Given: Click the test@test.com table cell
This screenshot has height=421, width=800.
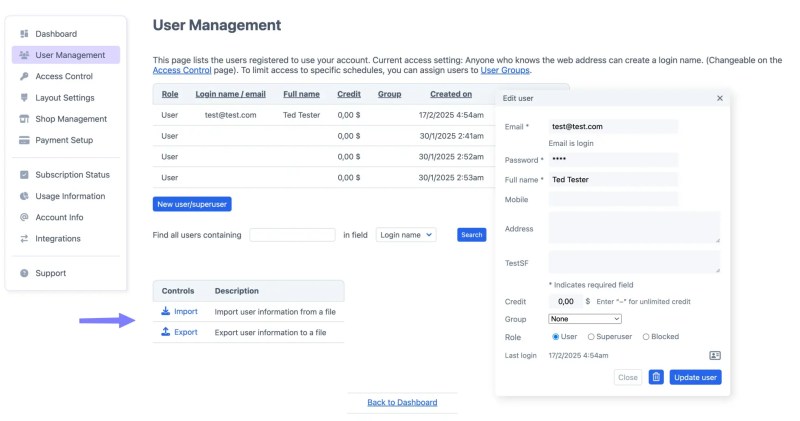Looking at the screenshot, I should click(x=231, y=115).
